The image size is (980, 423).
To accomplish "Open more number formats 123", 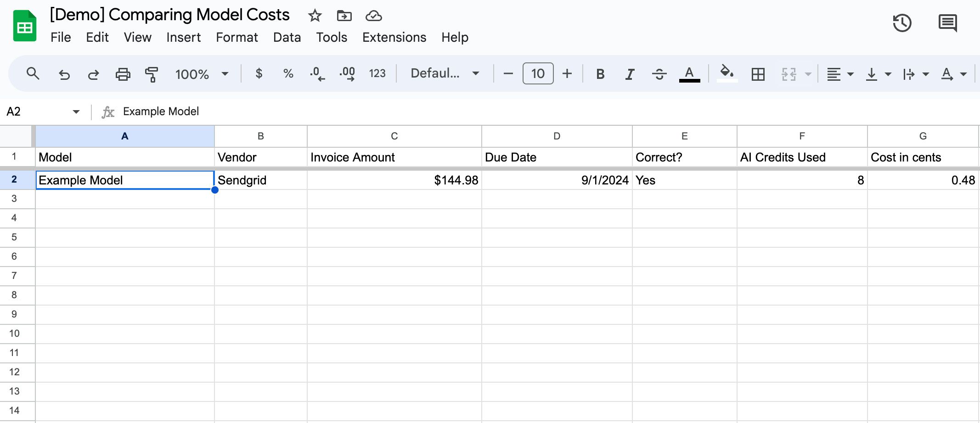I will (x=377, y=73).
